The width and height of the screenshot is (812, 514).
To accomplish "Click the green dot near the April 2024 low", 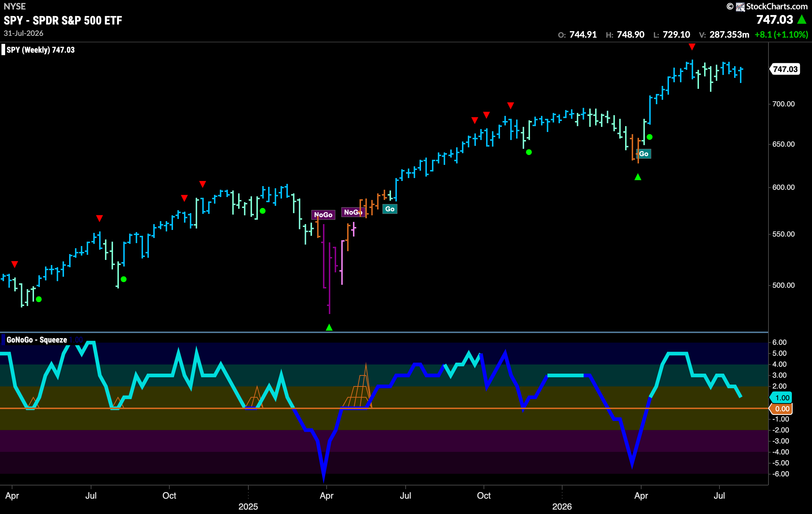I will click(39, 299).
